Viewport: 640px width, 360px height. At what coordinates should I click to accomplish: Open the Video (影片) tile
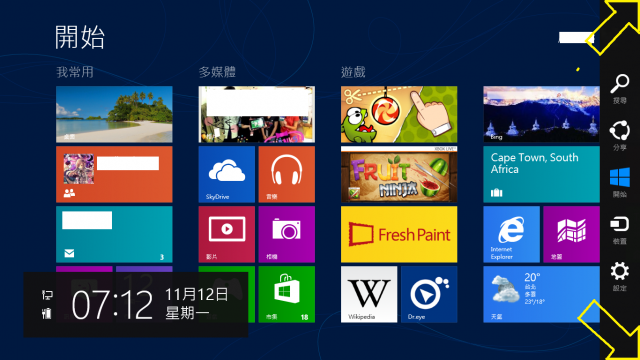click(227, 234)
